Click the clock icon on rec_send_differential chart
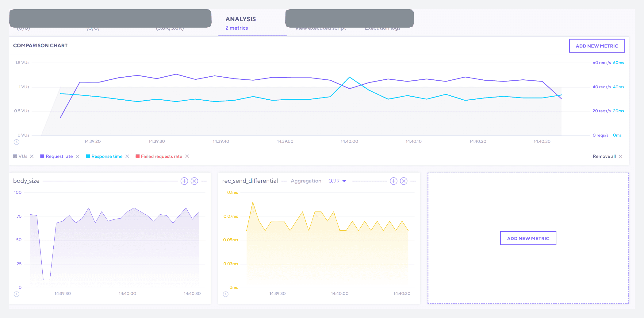Viewport: 644px width, 318px height. coord(226,294)
